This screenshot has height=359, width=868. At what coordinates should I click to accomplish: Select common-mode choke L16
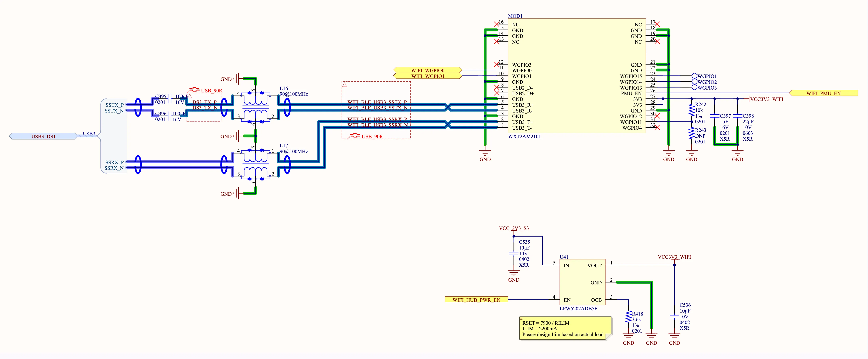(x=255, y=108)
